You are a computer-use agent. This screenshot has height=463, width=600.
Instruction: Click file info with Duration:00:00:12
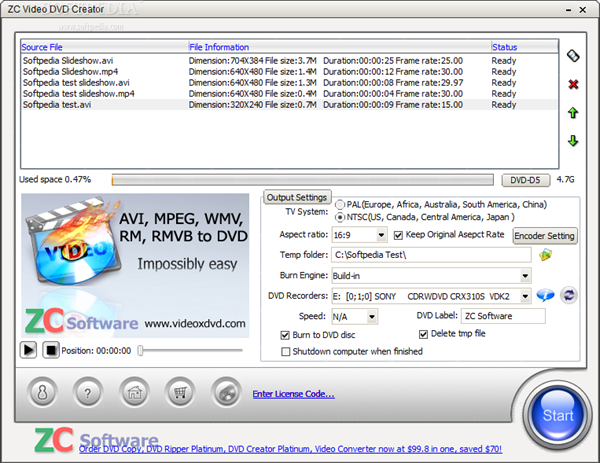[326, 72]
